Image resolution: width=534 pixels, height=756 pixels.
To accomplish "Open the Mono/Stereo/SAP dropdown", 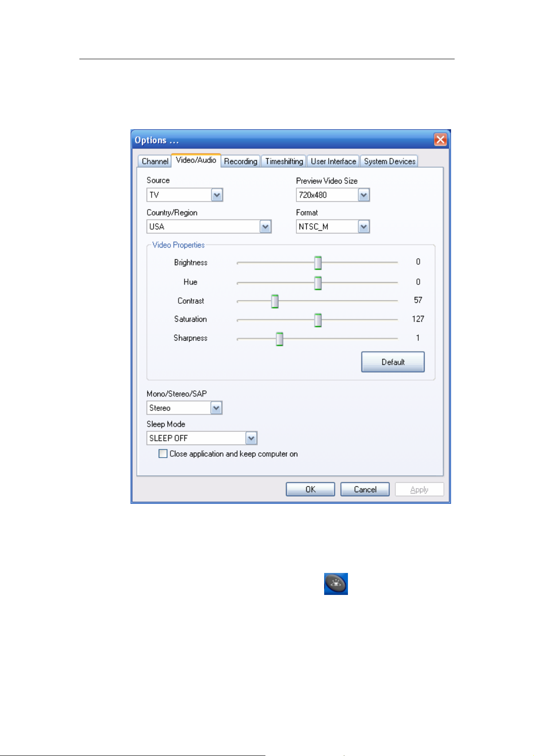I will click(184, 408).
